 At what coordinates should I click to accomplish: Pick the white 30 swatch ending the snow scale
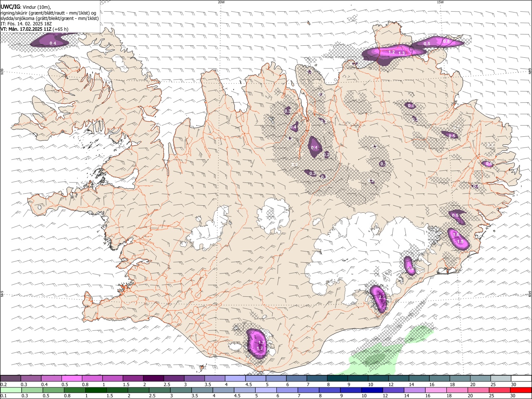521,378
